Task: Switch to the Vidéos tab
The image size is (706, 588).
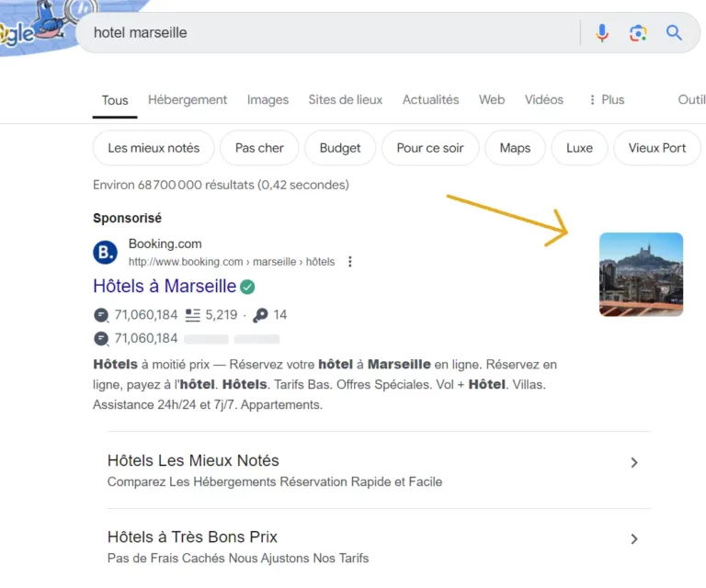Action: click(x=543, y=99)
